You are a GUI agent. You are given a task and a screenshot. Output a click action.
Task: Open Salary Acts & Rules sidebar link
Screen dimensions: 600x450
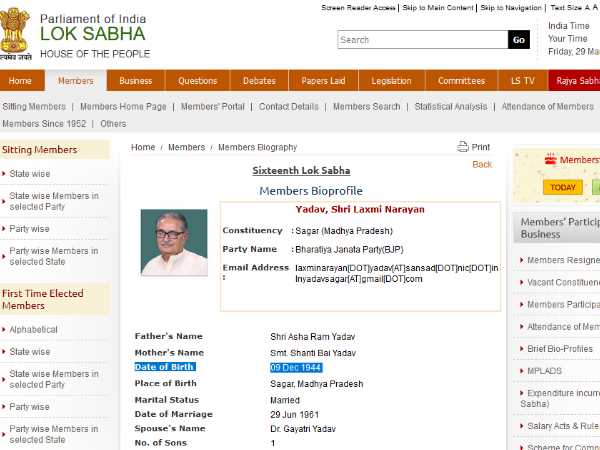[563, 426]
